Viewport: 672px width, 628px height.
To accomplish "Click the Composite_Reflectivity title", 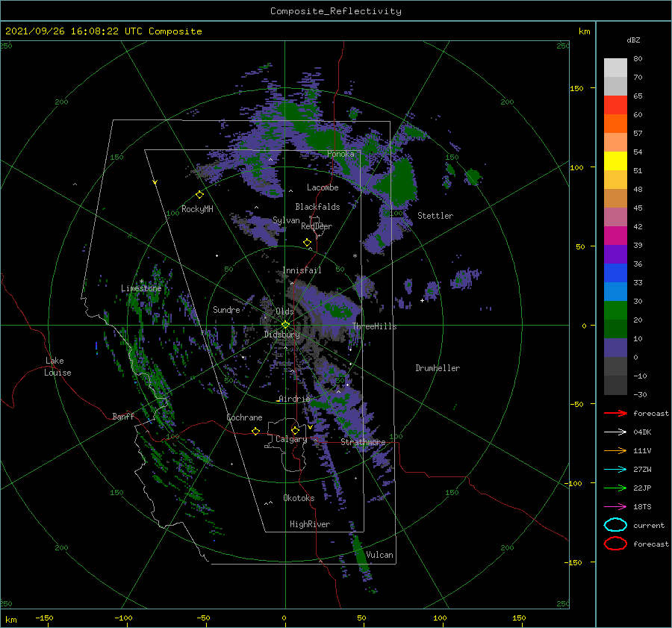I will coord(336,11).
